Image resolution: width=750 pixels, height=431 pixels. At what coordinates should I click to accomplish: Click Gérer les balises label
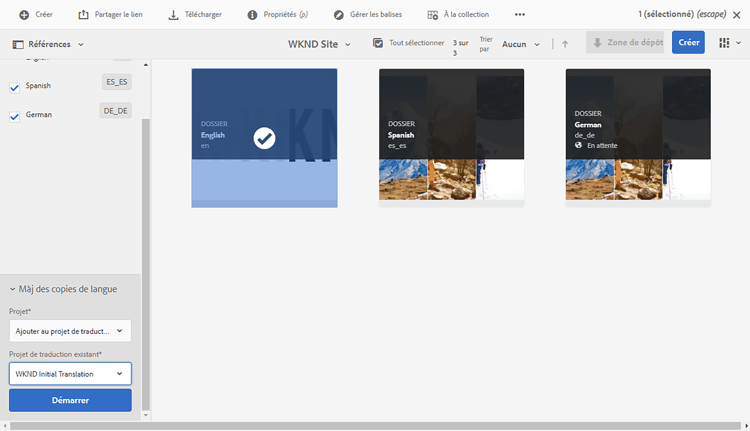[x=376, y=15]
